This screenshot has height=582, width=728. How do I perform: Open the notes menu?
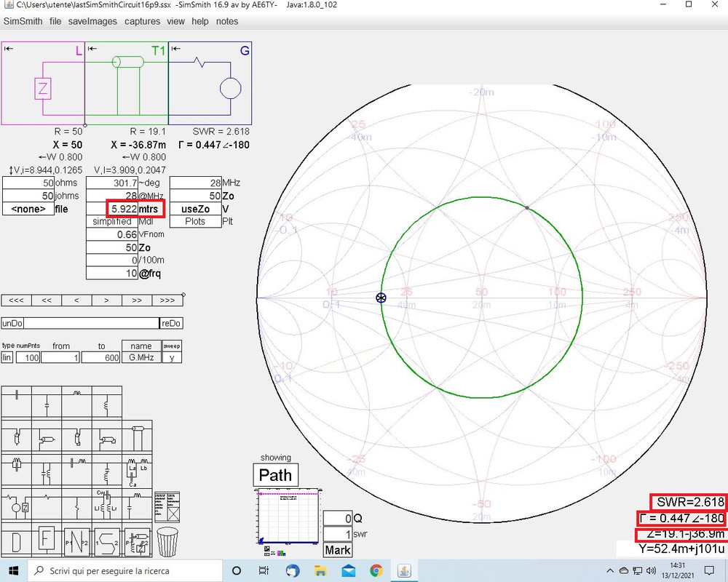click(227, 21)
